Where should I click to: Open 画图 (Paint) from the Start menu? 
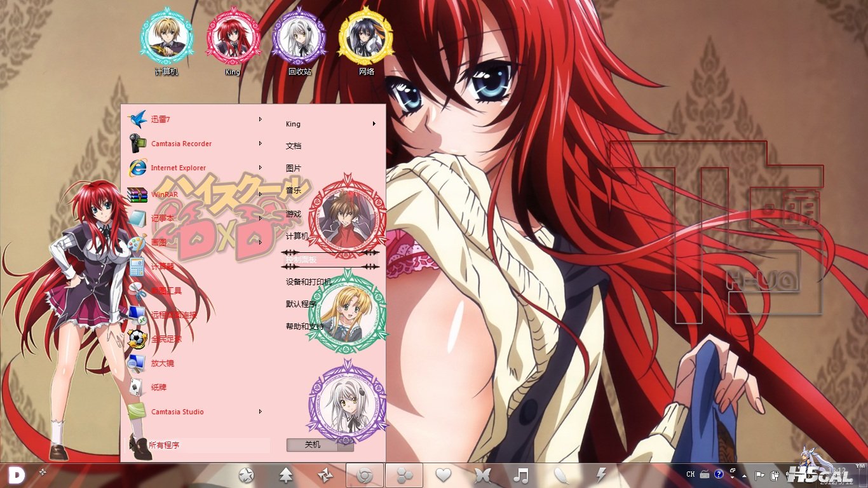196,243
